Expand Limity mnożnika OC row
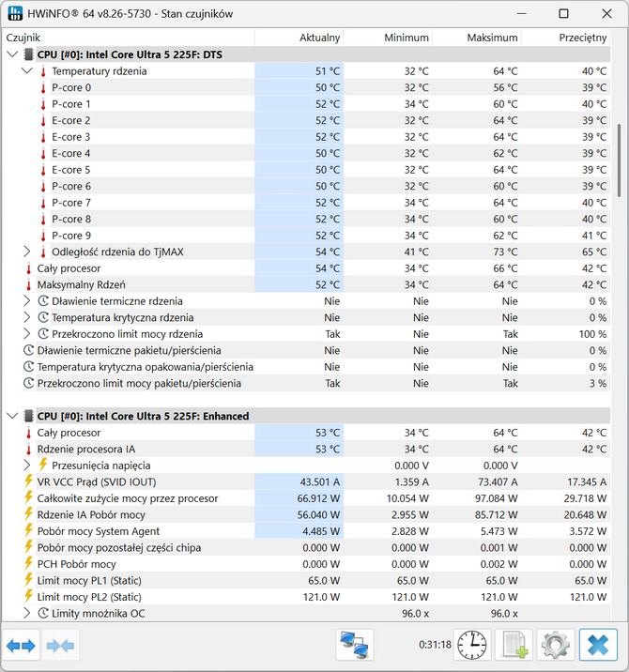The height and width of the screenshot is (672, 629). pos(27,613)
